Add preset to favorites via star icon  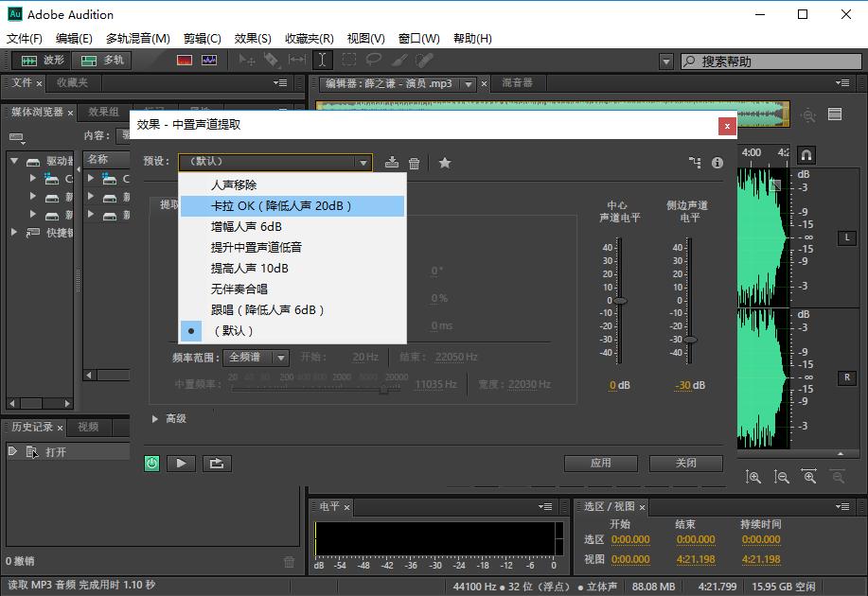point(445,162)
